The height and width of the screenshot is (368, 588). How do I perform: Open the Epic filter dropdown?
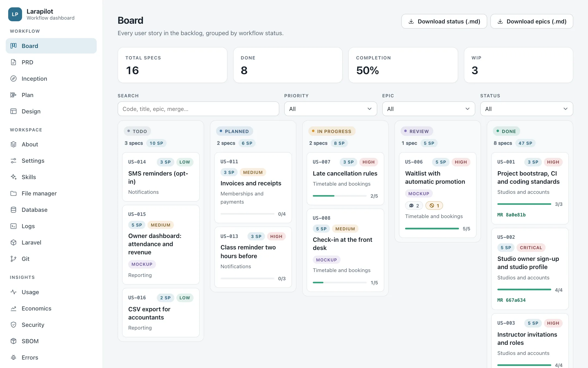click(x=428, y=109)
